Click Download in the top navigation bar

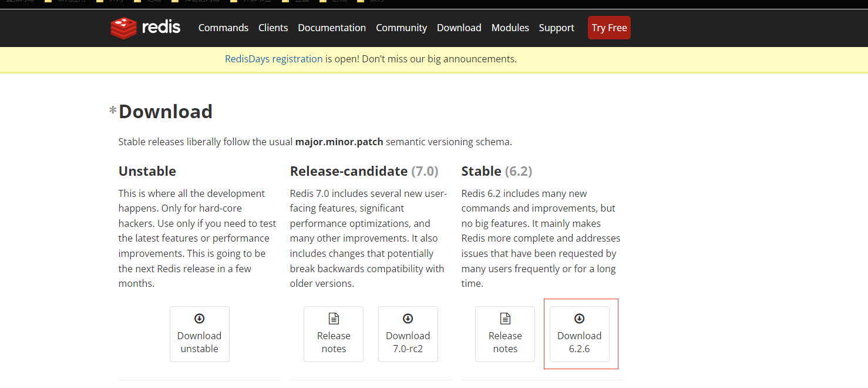click(459, 28)
